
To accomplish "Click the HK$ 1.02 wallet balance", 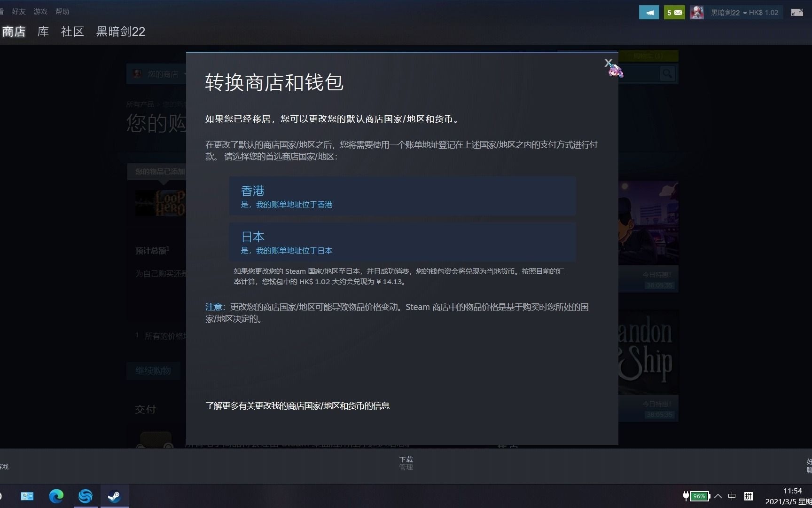I will tap(764, 13).
